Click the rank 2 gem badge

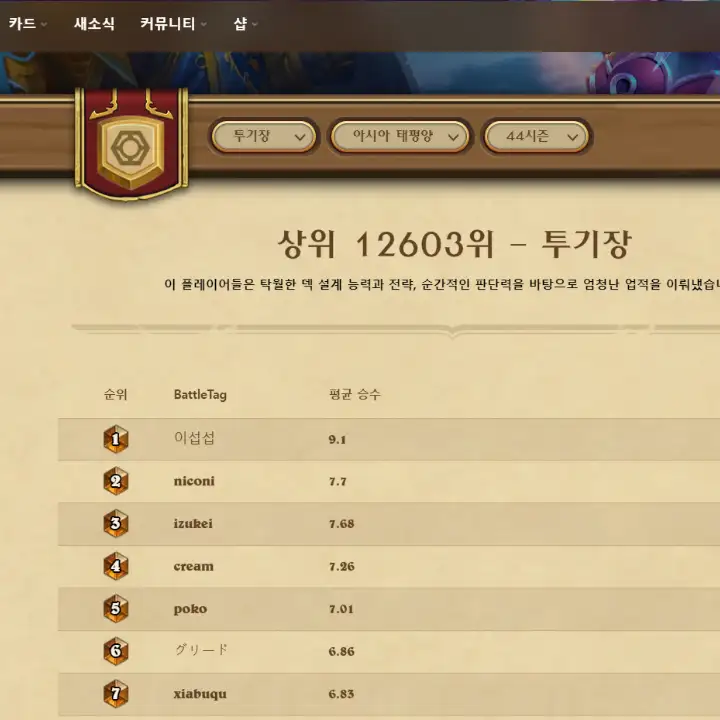[x=116, y=481]
